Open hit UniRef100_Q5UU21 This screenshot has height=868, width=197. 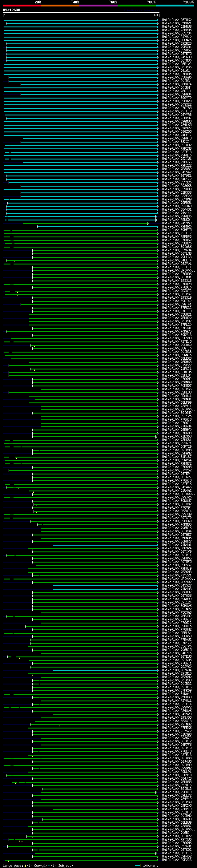pos(177,315)
